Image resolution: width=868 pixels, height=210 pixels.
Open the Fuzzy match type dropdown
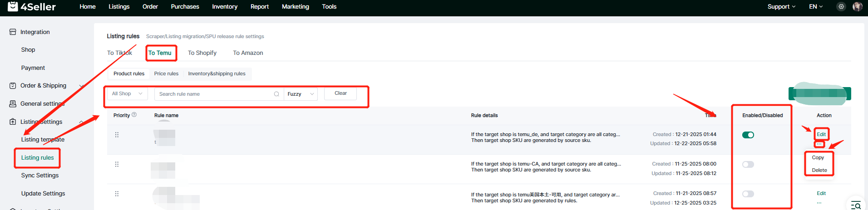[301, 94]
